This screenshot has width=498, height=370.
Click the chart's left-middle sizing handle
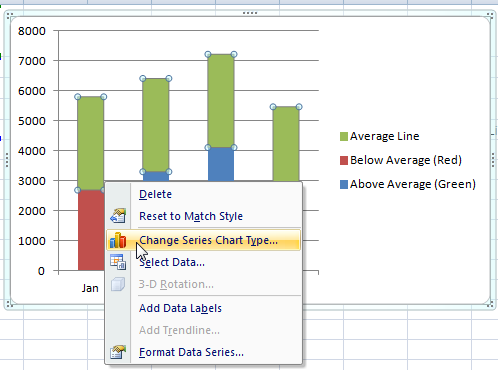coord(7,160)
